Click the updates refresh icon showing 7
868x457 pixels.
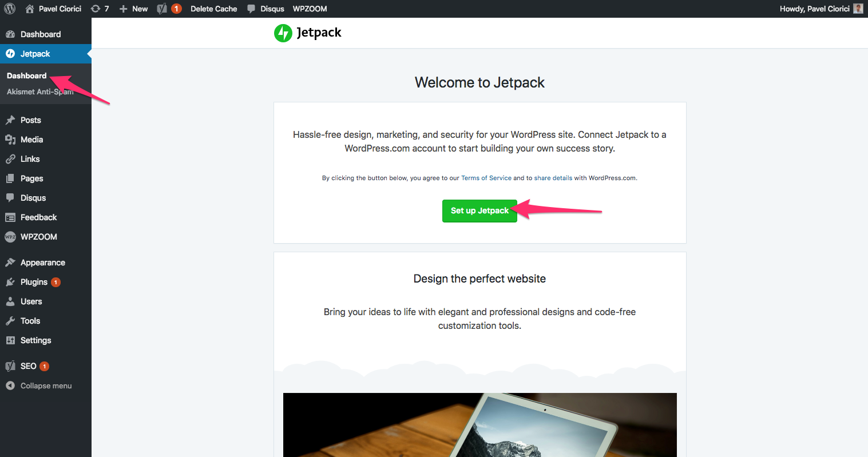tap(96, 9)
